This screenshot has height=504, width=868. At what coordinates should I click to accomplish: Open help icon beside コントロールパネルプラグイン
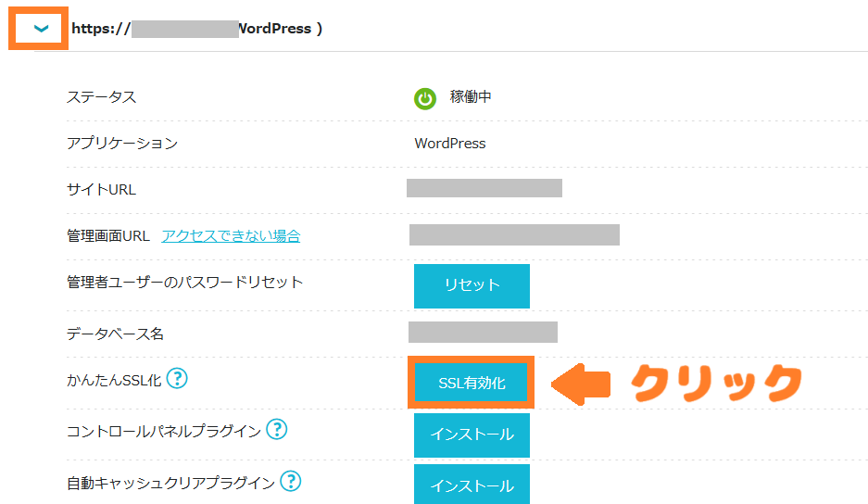276,430
